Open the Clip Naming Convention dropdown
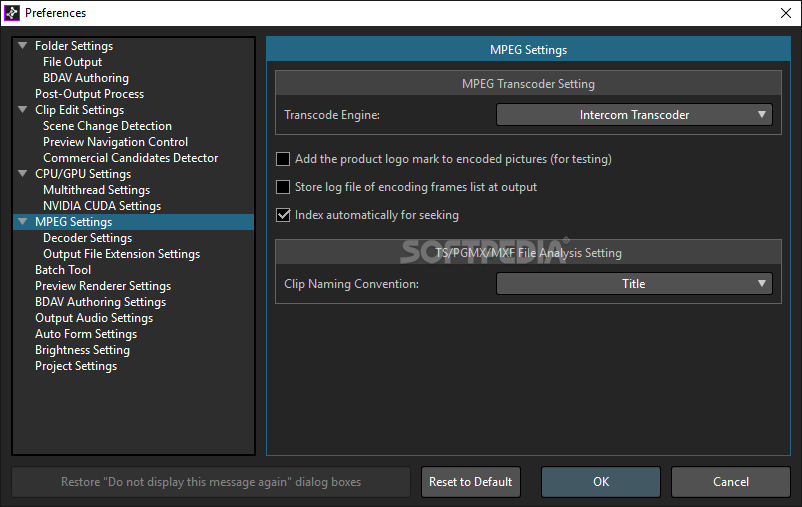 (x=634, y=283)
